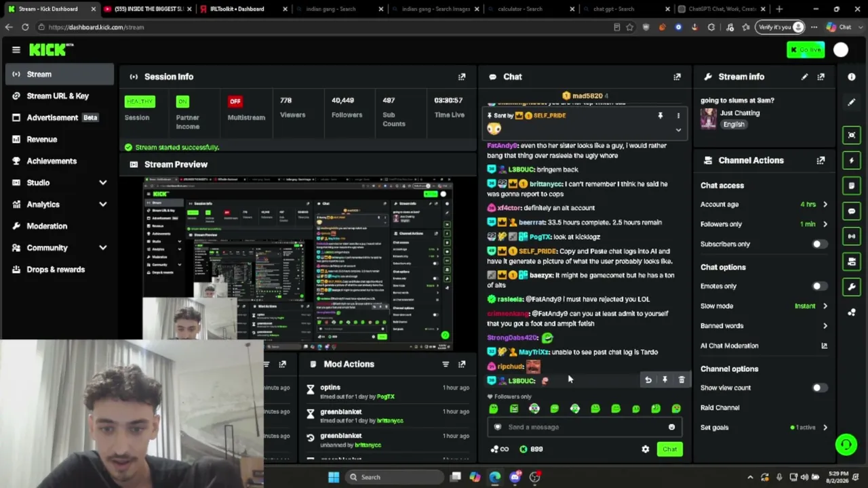Expand the pinned message chevron
The width and height of the screenshot is (868, 488).
point(678,130)
